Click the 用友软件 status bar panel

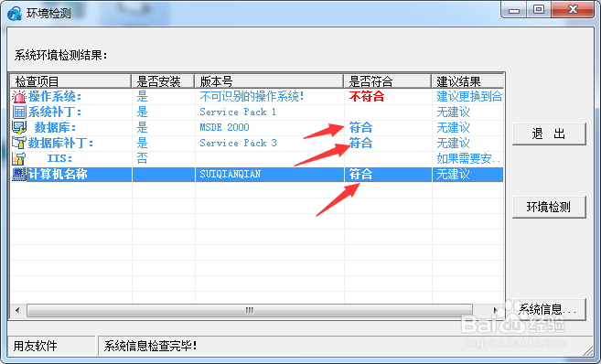pos(51,346)
